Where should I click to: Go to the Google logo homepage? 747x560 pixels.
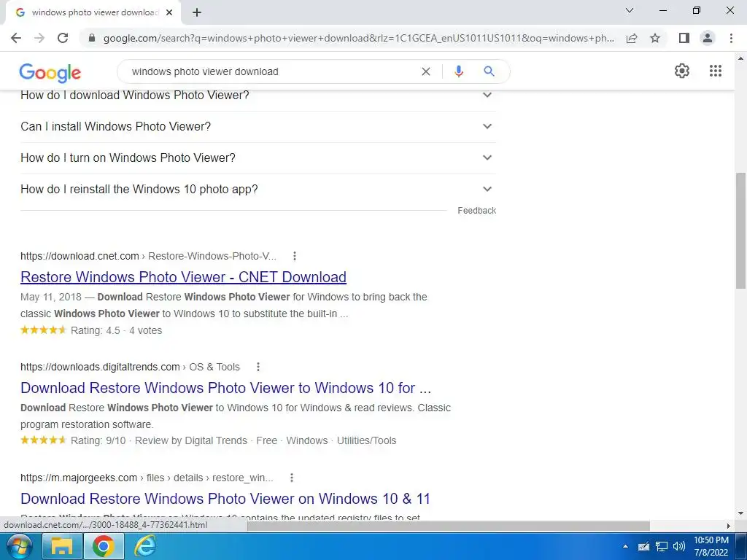click(50, 72)
